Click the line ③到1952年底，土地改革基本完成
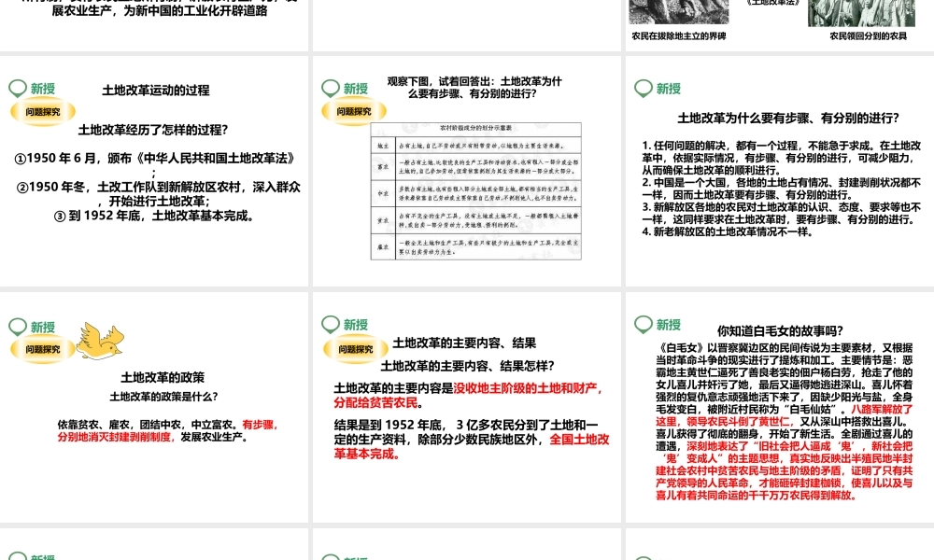This screenshot has height=560, width=934. point(155,216)
